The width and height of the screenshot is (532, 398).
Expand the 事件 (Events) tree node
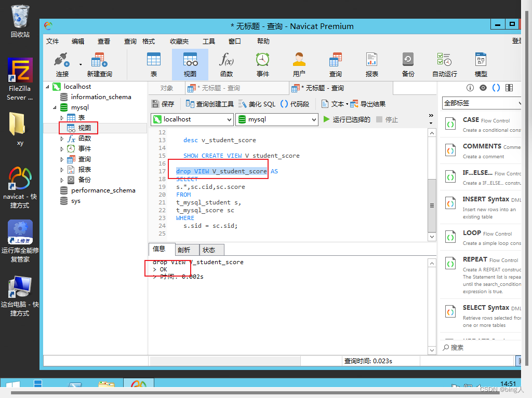click(62, 149)
